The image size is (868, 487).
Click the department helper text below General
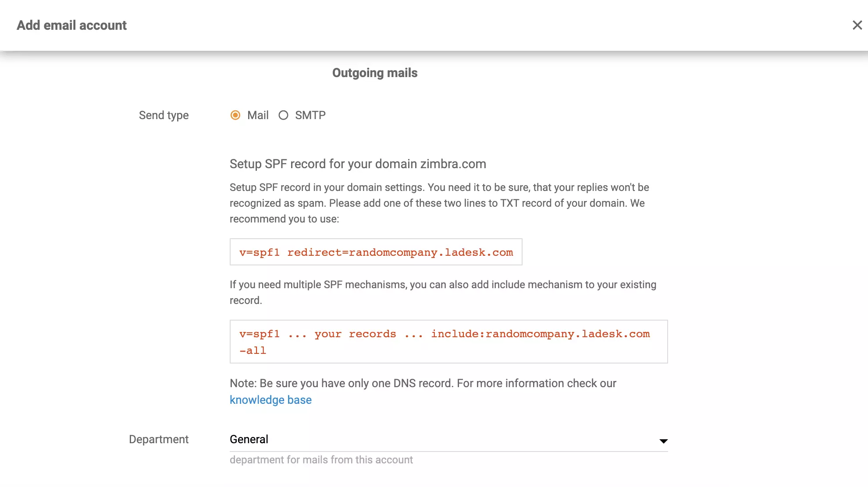coord(321,459)
